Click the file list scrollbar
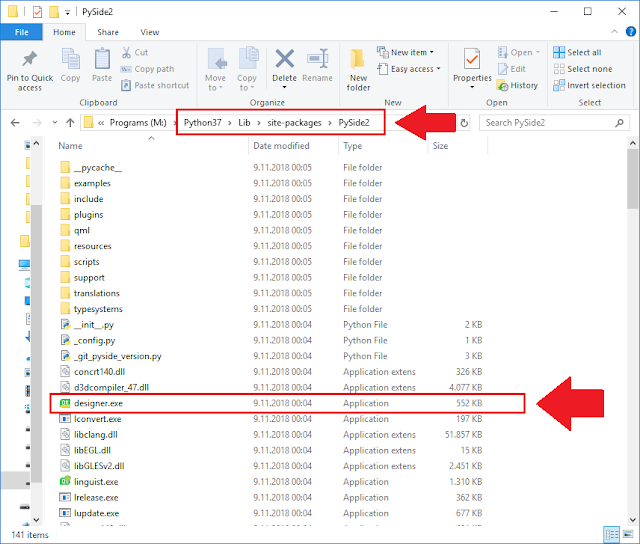 click(633, 178)
